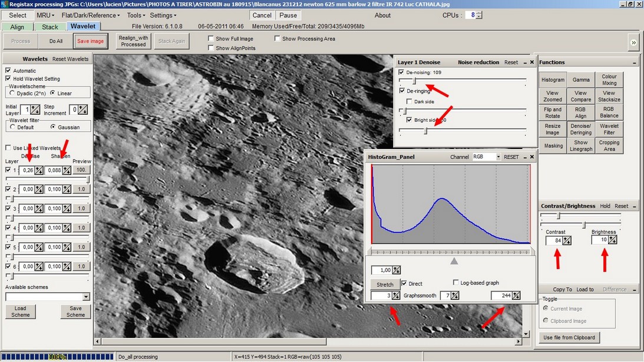Screen dimensions: 644x362
Task: Toggle the Automatic checkbox
Action: click(8, 71)
